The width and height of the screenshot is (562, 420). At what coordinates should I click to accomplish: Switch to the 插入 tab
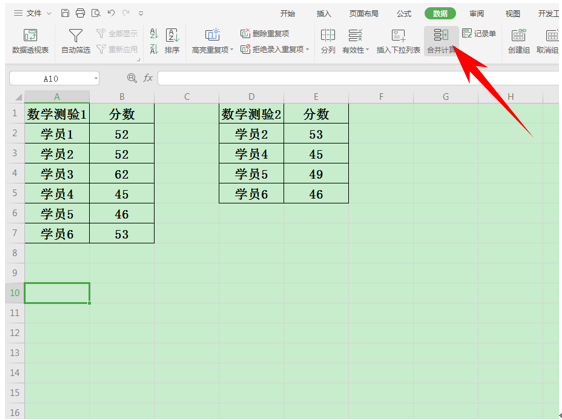324,14
